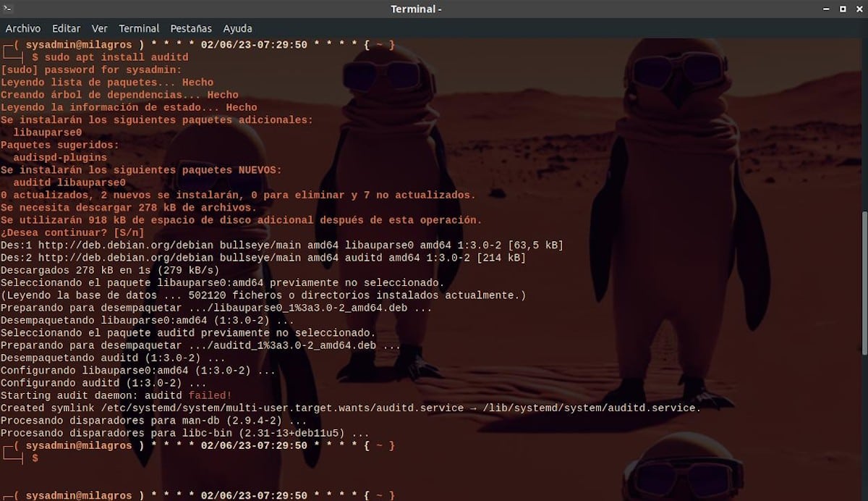Open the Archivo menu
Screen dimensions: 868x501
pyautogui.click(x=23, y=28)
